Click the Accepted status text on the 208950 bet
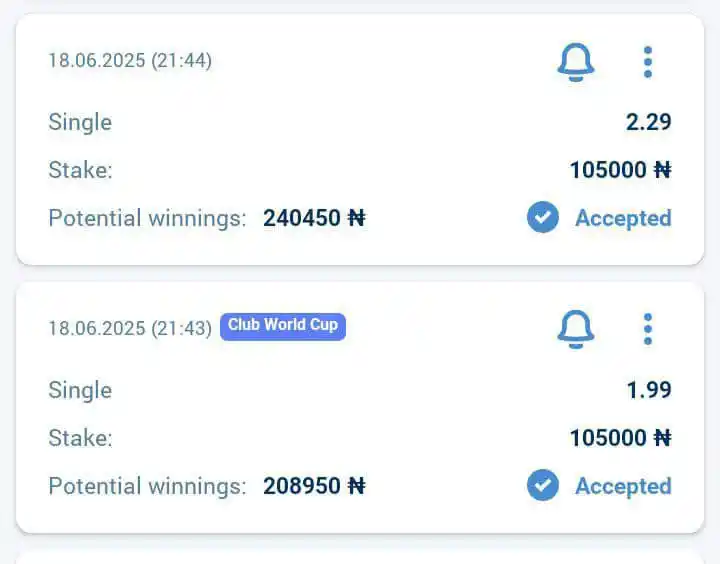720x564 pixels. pos(624,485)
